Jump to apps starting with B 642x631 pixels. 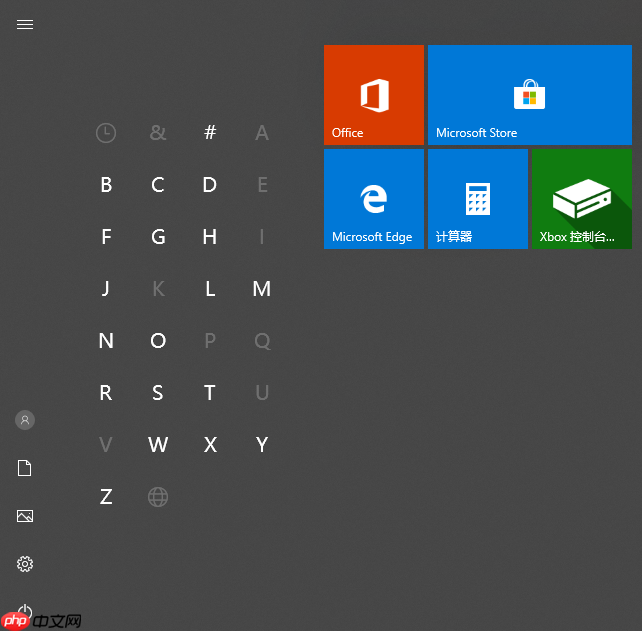[x=106, y=185]
